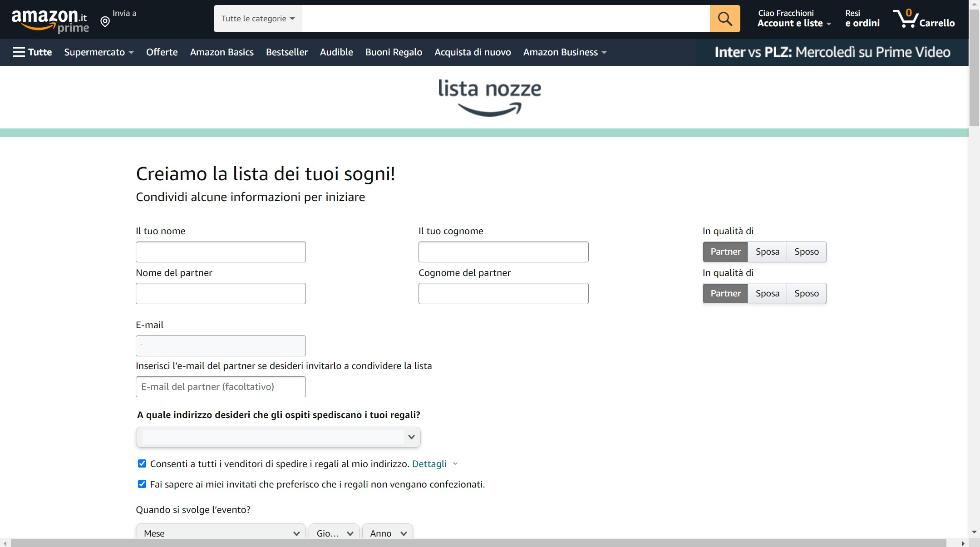The height and width of the screenshot is (547, 980).
Task: Click the Amazon.it prime logo
Action: point(50,19)
